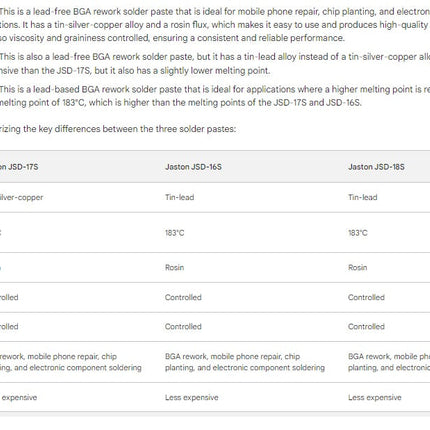Select the 183°C cell in JSD-18S column
This screenshot has height=430, width=430.
[x=358, y=233]
